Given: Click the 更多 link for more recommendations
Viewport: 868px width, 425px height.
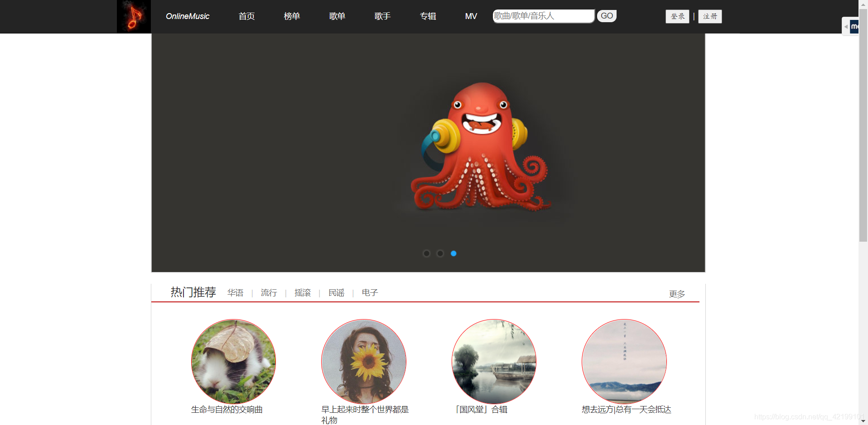Looking at the screenshot, I should click(x=676, y=294).
